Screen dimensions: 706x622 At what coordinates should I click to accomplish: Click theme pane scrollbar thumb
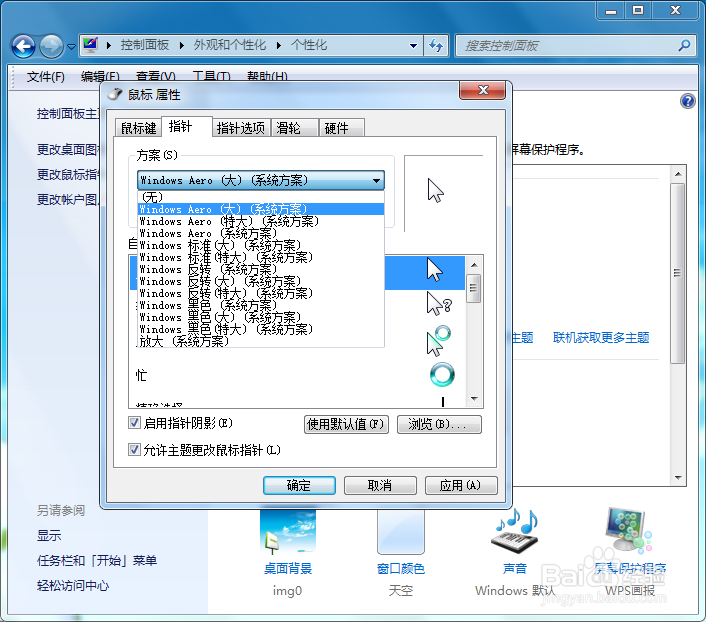(x=677, y=273)
